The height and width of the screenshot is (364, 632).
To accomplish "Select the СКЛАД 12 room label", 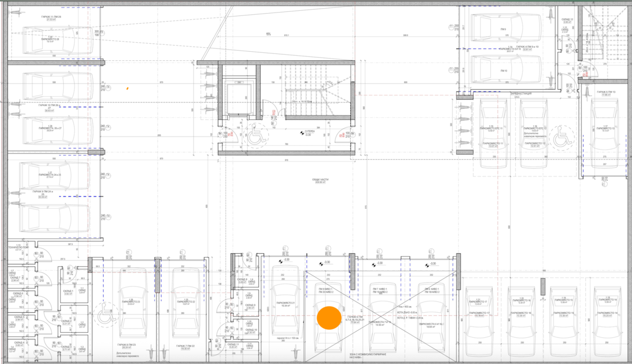I will [x=567, y=20].
